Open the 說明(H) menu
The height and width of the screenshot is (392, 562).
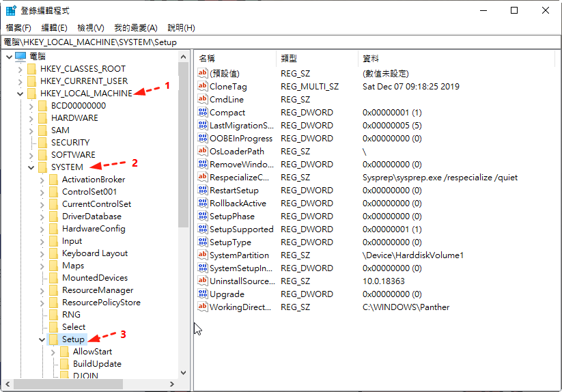coord(181,27)
